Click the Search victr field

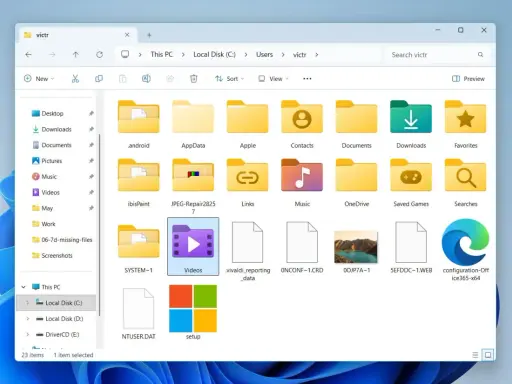[437, 55]
